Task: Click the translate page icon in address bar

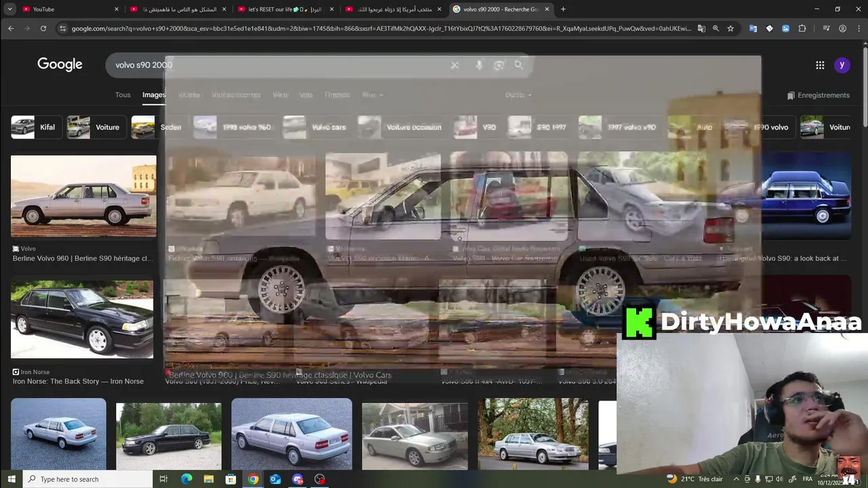Action: [701, 28]
